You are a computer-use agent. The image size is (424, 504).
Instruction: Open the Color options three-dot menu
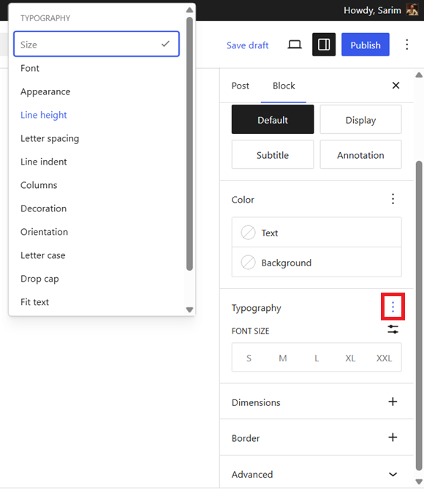[x=393, y=199]
